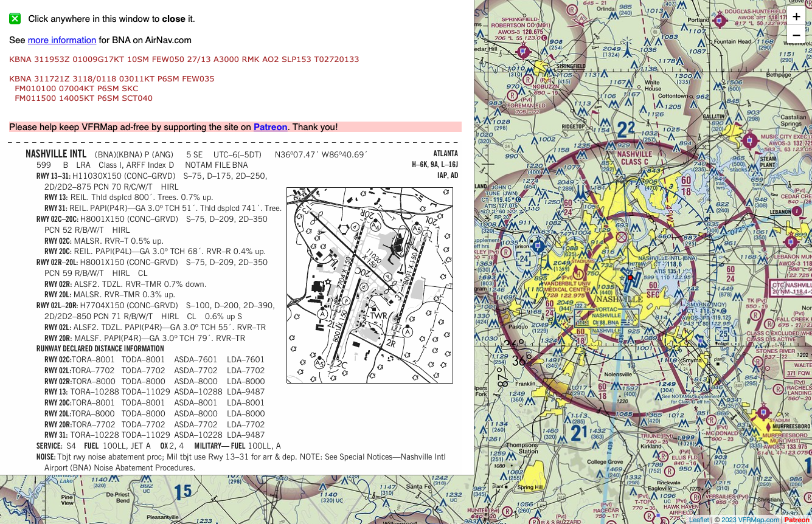Click the forecast line FM010100 07004KT P6SM SKC

click(77, 89)
